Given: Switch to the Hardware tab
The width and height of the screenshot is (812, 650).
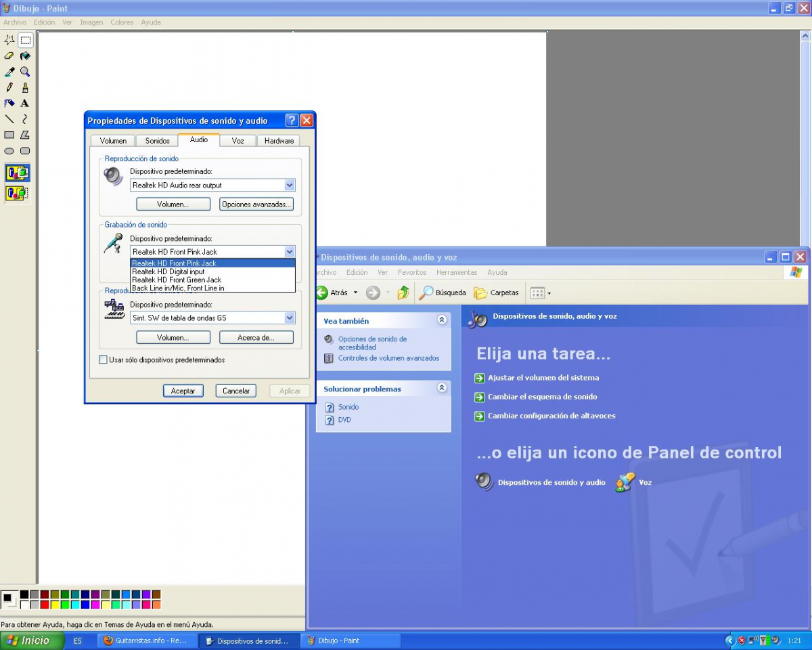Looking at the screenshot, I should click(x=279, y=141).
